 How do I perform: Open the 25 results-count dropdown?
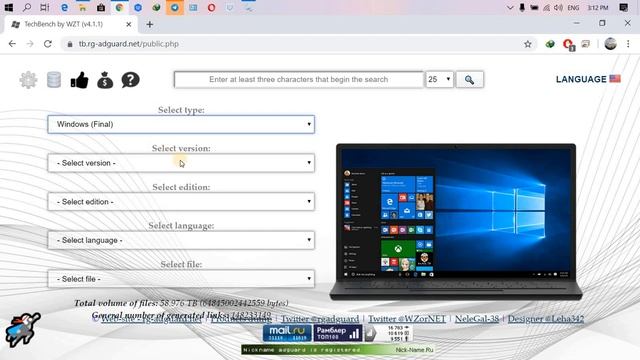439,80
